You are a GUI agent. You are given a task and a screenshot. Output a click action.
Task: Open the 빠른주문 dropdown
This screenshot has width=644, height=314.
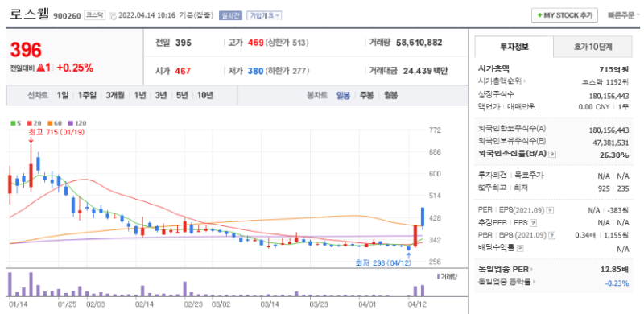point(623,15)
